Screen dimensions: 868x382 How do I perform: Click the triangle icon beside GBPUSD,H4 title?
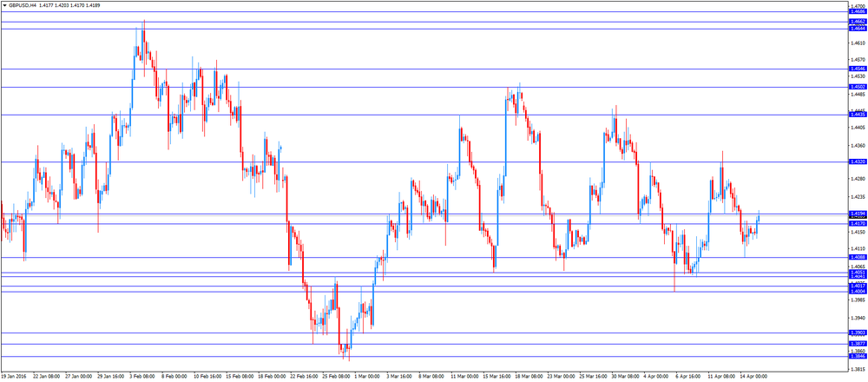tap(4, 4)
